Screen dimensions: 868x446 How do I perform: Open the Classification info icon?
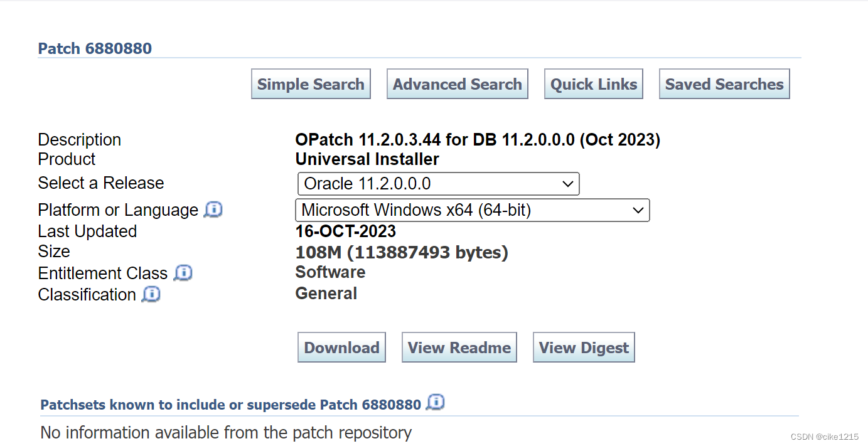pos(151,294)
